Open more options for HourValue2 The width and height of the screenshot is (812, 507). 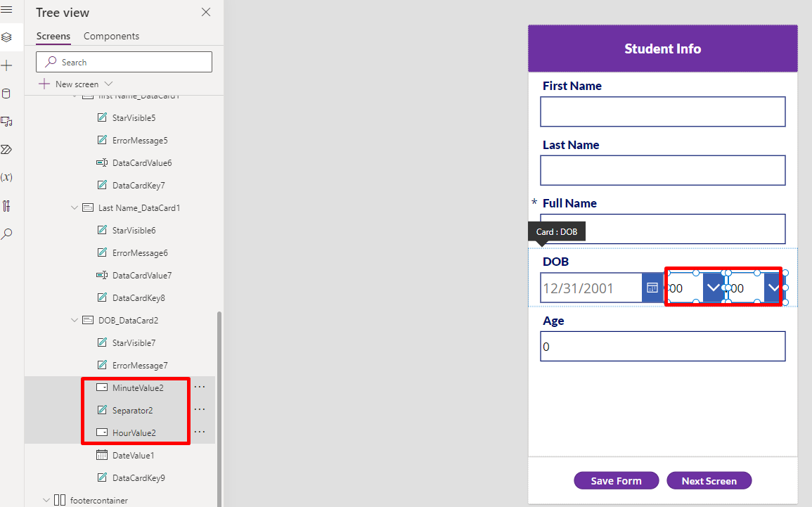pyautogui.click(x=200, y=432)
